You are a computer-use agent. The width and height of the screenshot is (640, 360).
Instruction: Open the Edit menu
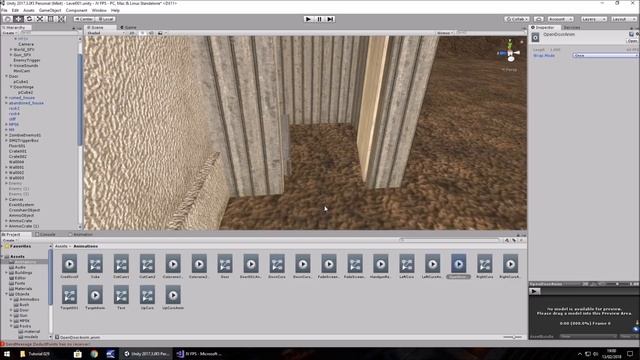[15, 10]
